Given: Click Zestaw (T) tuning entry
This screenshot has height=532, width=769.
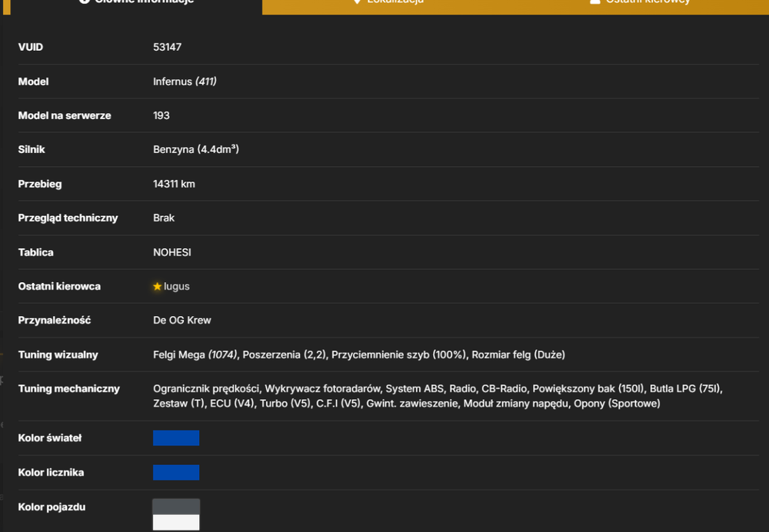Looking at the screenshot, I should point(178,404).
